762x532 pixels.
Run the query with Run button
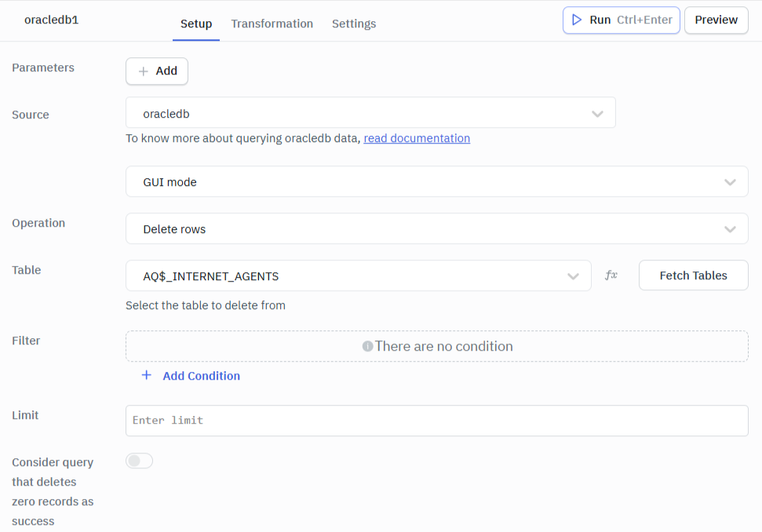(x=621, y=20)
